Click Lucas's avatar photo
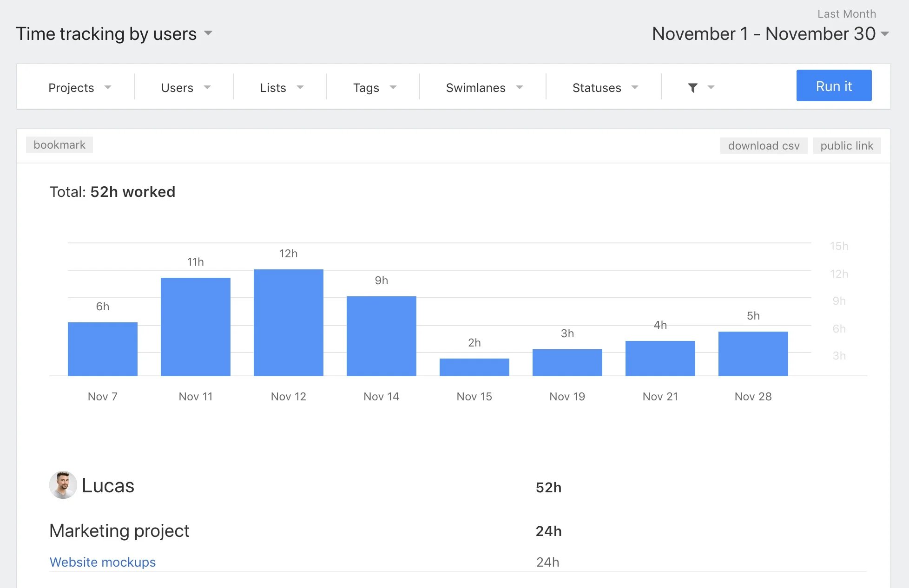The height and width of the screenshot is (588, 909). (63, 485)
